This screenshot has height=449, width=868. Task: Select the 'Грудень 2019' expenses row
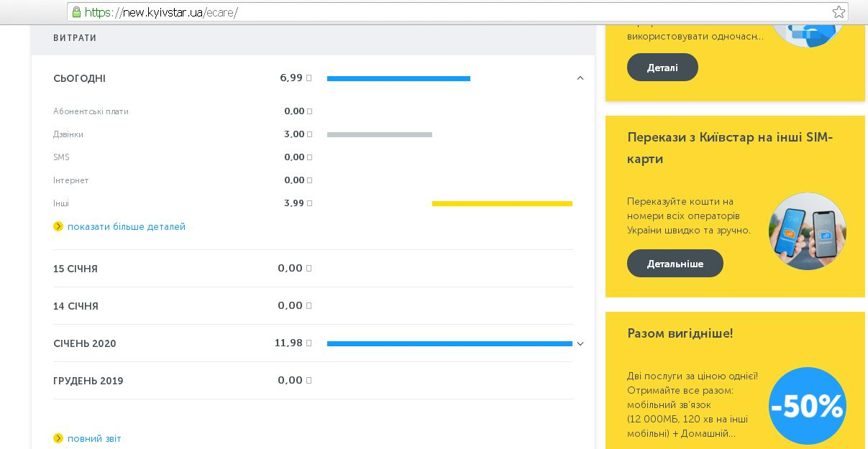pyautogui.click(x=88, y=381)
